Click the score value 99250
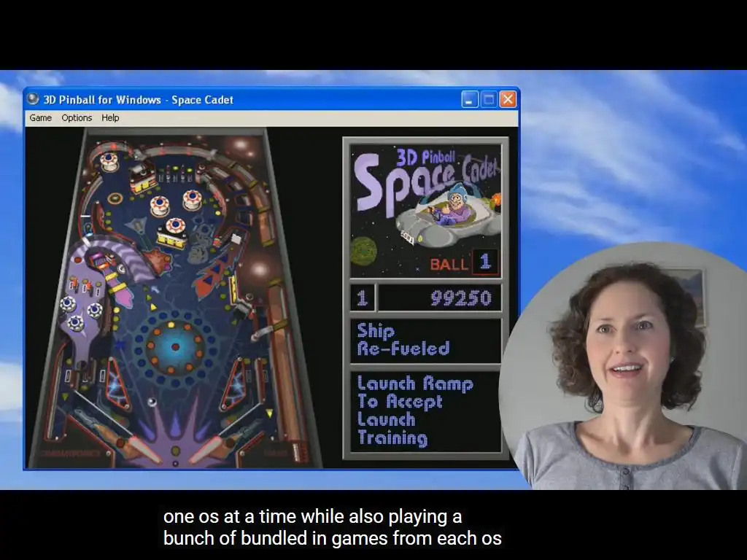This screenshot has width=747, height=560. click(x=461, y=298)
